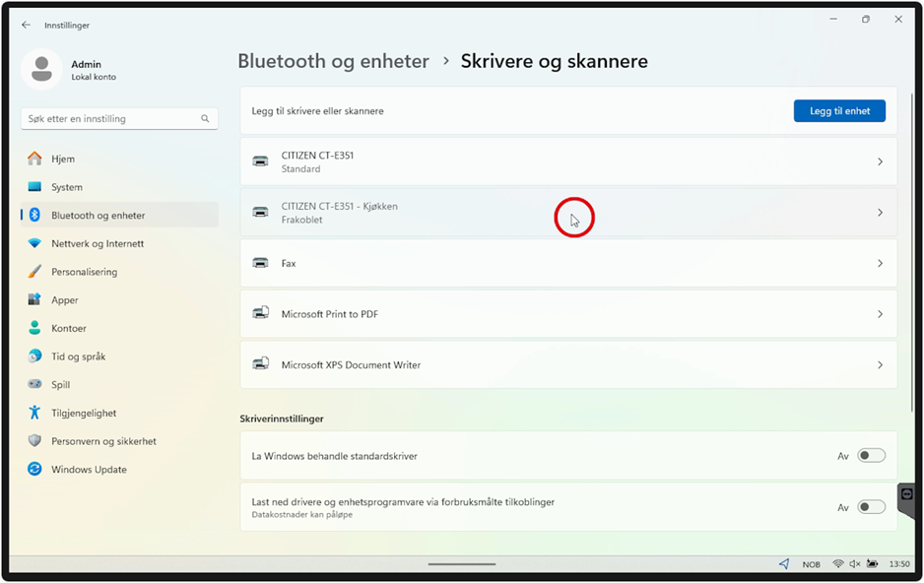The width and height of the screenshot is (924, 583).
Task: Open Personvern og sikkerhet settings
Action: 119,440
